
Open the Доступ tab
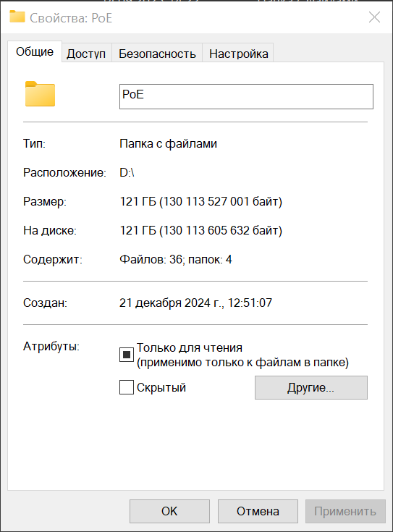click(x=86, y=54)
